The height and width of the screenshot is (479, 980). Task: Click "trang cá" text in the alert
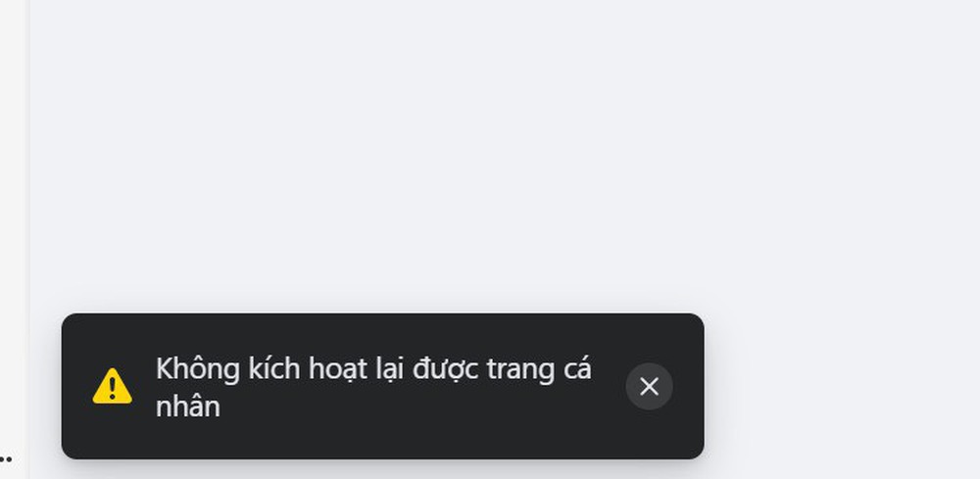539,369
